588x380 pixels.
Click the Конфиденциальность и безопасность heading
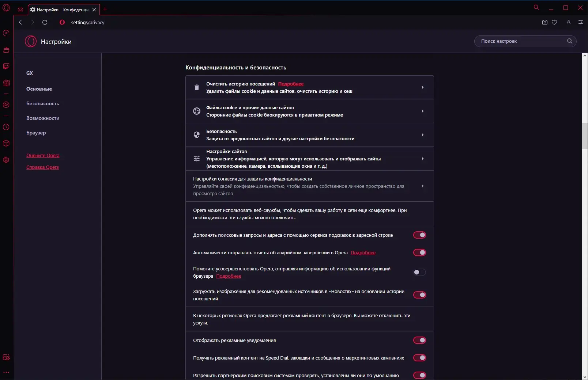pyautogui.click(x=236, y=68)
